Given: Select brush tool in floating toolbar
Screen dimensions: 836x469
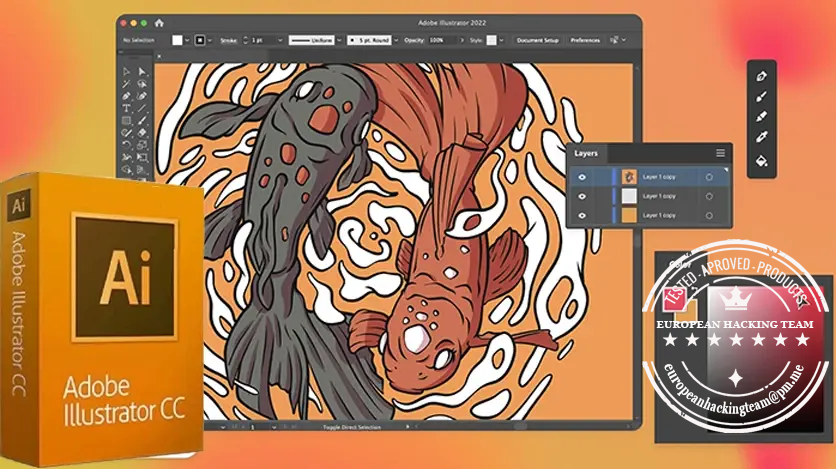Looking at the screenshot, I should click(x=761, y=97).
